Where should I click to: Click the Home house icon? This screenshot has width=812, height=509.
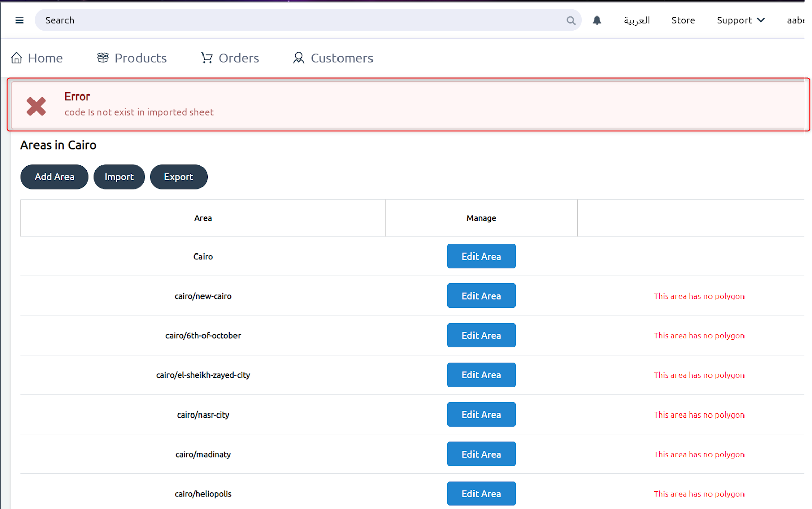(17, 58)
